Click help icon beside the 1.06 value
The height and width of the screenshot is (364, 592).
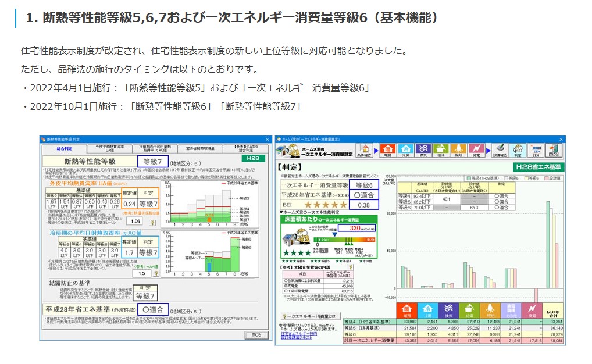click(x=153, y=222)
